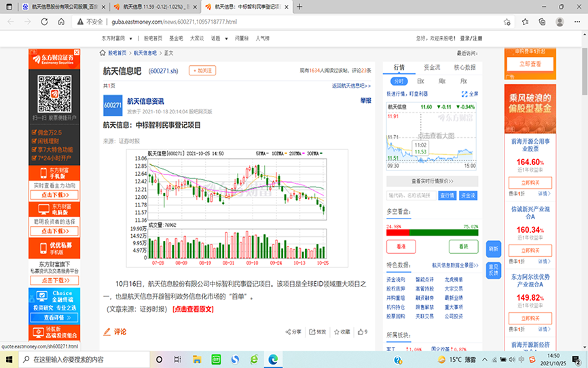
Task: Switch to 行情 tab
Action: (x=399, y=67)
